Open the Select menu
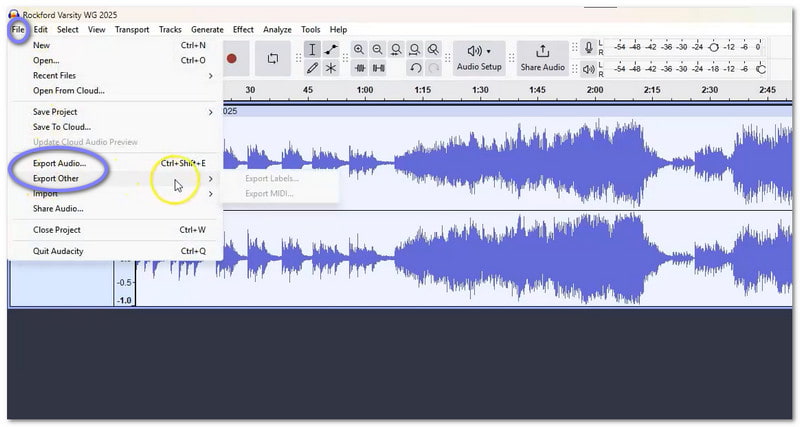Screen dimensions: 800x427 67,30
